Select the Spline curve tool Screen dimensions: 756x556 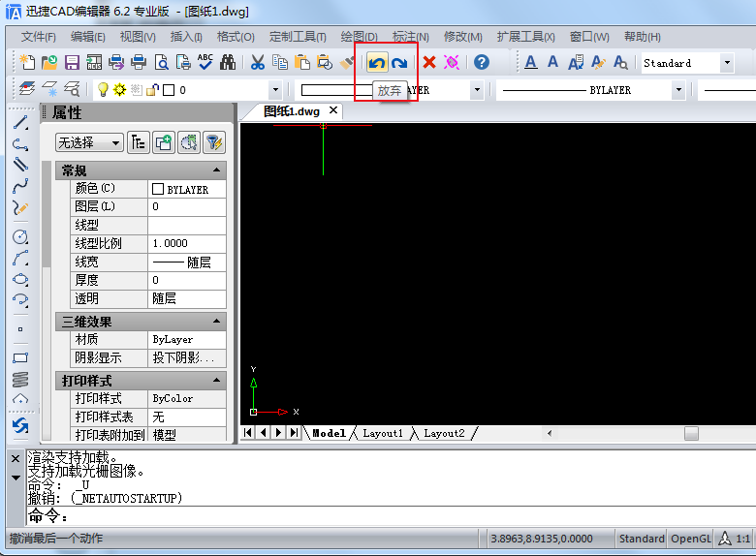pos(20,186)
